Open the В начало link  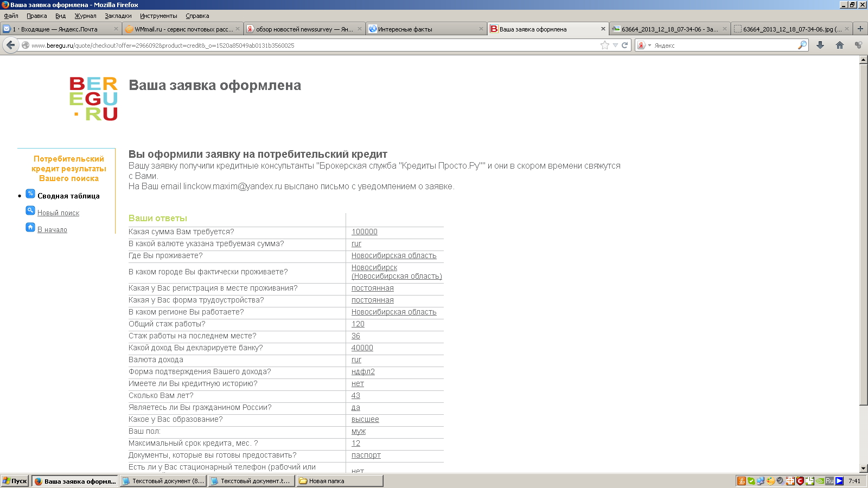pos(52,230)
